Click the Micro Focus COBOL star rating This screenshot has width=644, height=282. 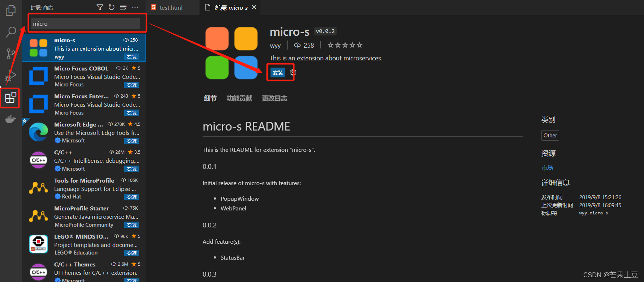(x=136, y=68)
